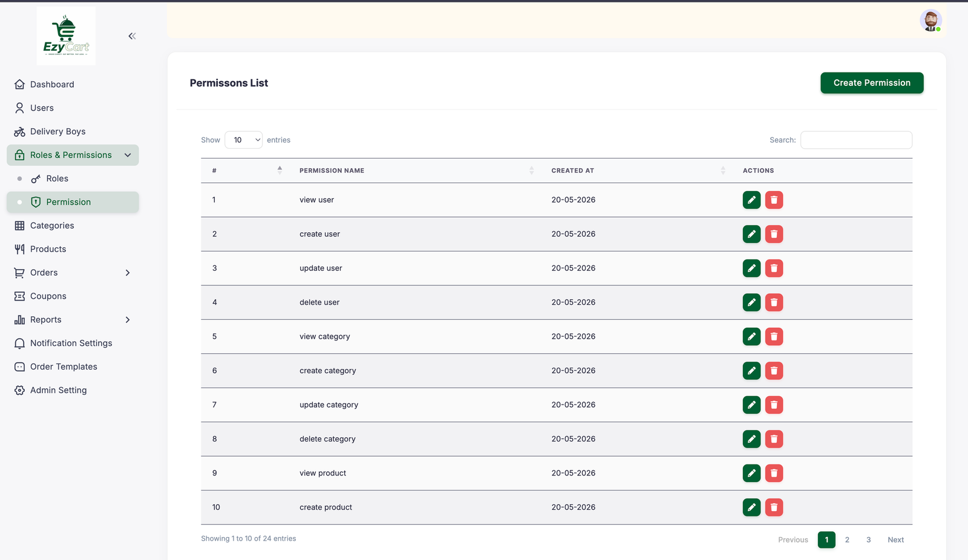Open Admin Setting
The width and height of the screenshot is (968, 560).
coord(73,391)
